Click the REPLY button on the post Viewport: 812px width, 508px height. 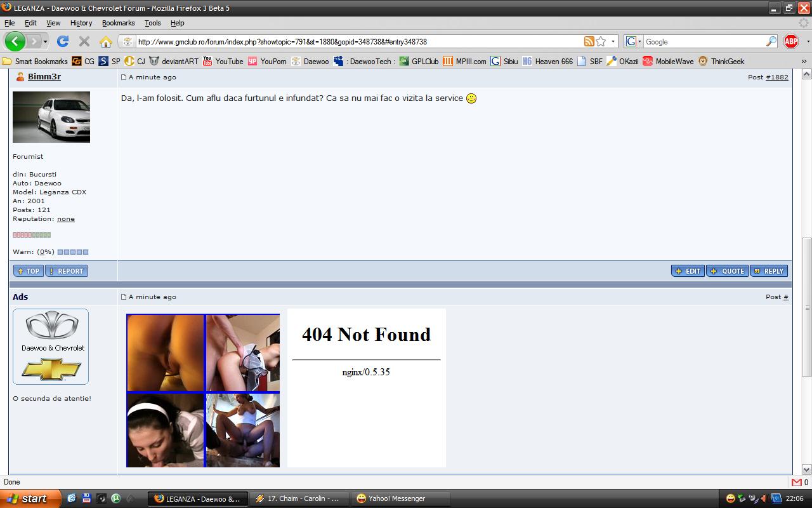[x=768, y=271]
